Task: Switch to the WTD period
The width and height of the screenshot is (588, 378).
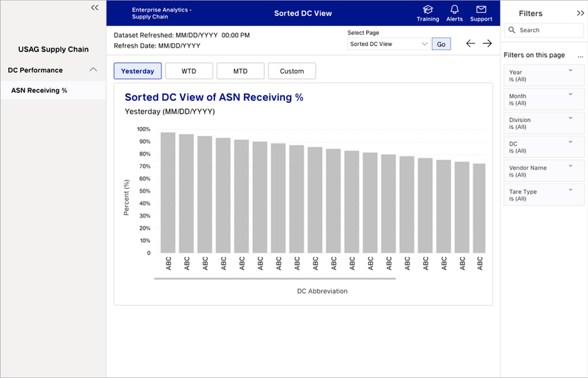Action: (189, 71)
